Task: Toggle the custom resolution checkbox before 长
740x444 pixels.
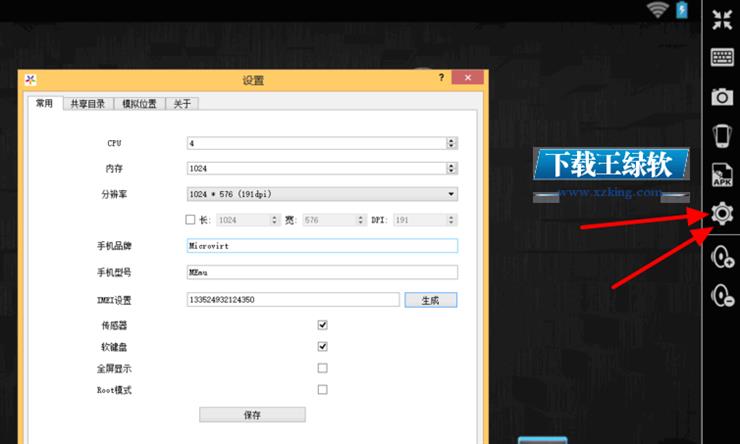Action: (x=190, y=220)
